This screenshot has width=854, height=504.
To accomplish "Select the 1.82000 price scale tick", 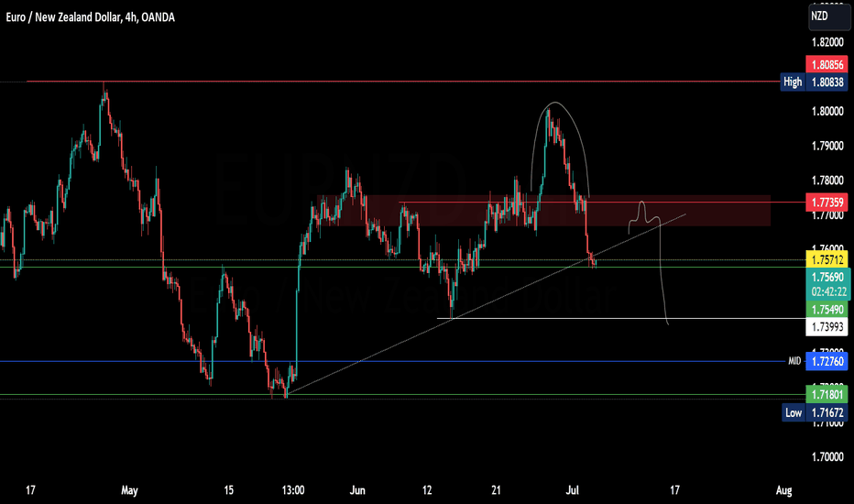I will 827,42.
